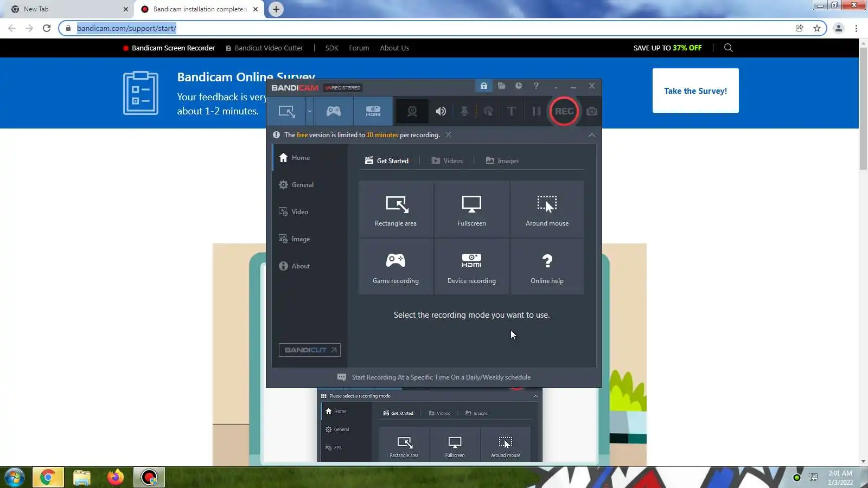868x488 pixels.
Task: Choose the Game recording mode tile
Action: coord(396,267)
